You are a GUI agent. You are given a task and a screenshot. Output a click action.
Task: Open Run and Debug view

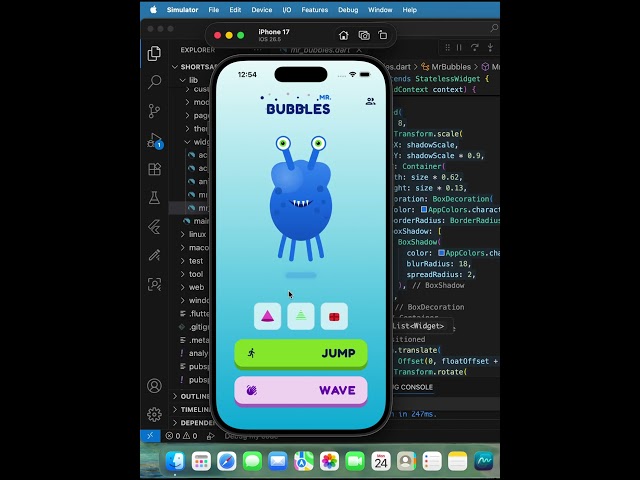(155, 140)
